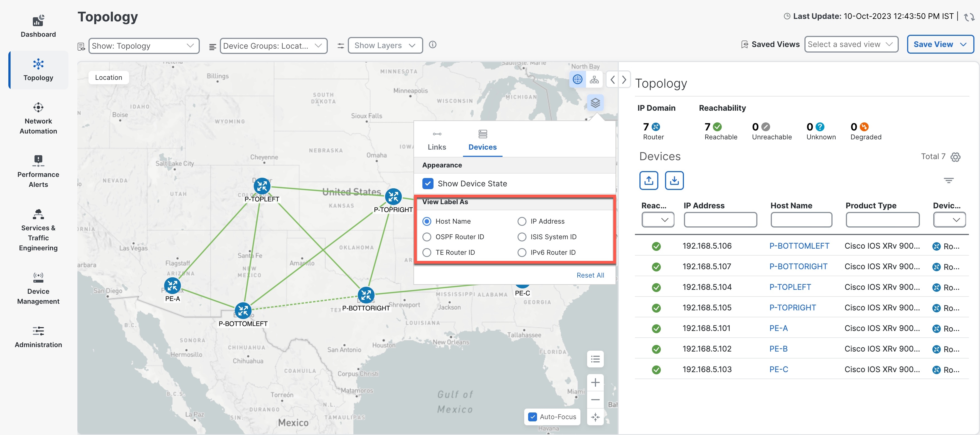
Task: Uncheck Show Device State checkbox
Action: coord(428,184)
